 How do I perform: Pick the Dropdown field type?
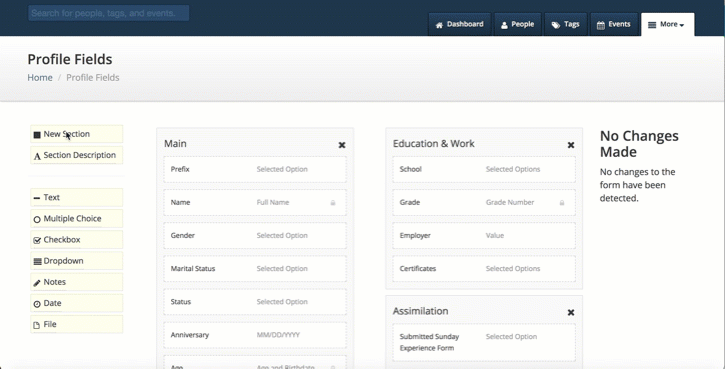tap(77, 261)
